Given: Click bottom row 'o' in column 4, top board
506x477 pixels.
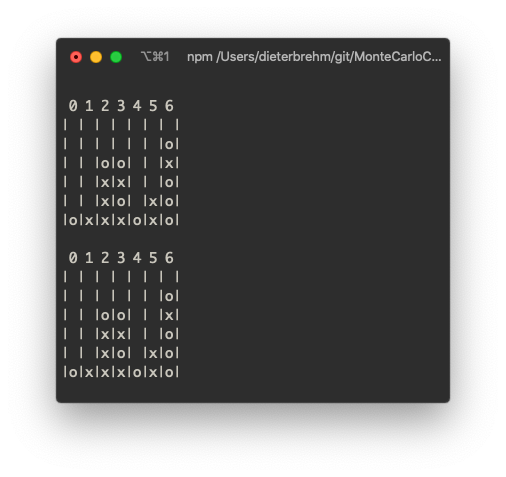Looking at the screenshot, I should tap(137, 221).
